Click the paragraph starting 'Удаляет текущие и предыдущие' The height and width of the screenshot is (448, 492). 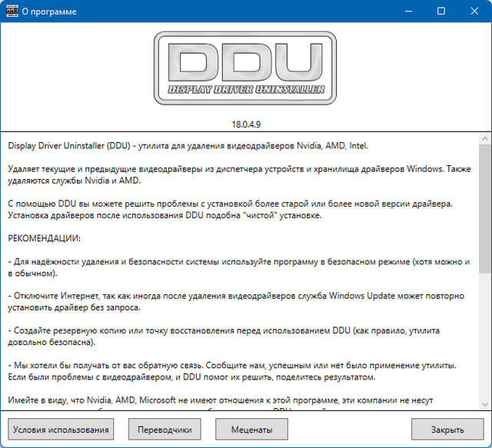pyautogui.click(x=239, y=174)
